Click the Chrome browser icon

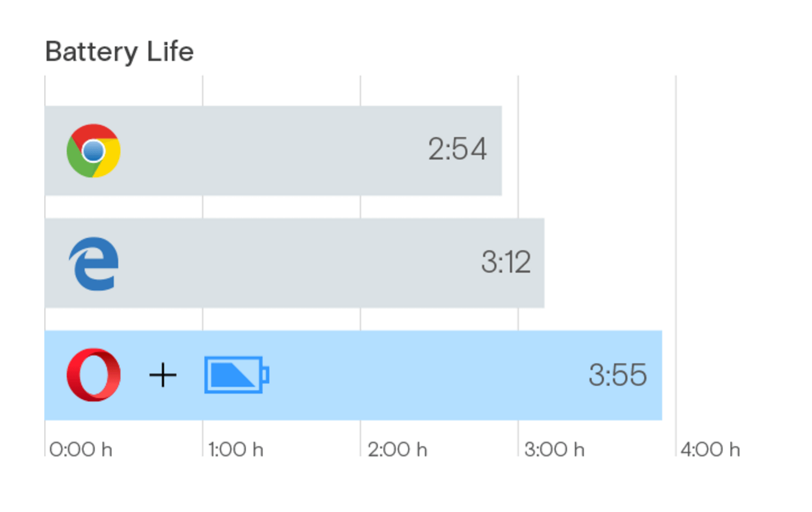click(x=93, y=151)
